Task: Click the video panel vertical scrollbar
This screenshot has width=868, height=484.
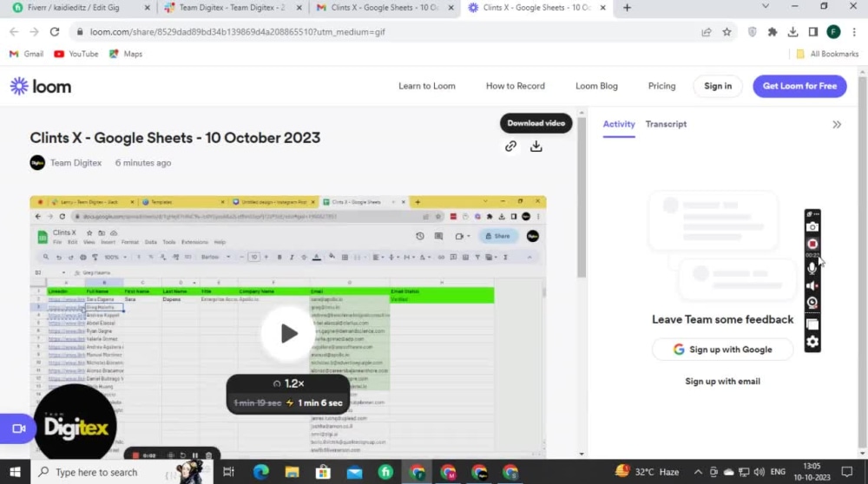Action: (582, 196)
